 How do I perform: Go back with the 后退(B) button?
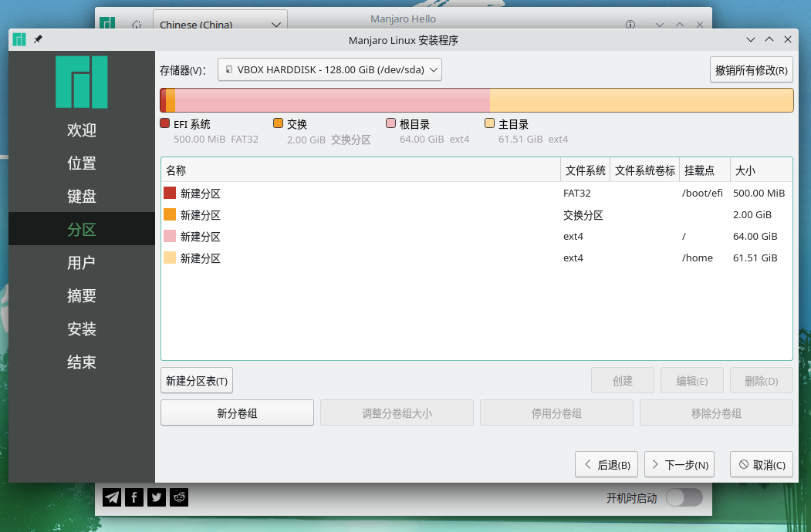coord(607,464)
